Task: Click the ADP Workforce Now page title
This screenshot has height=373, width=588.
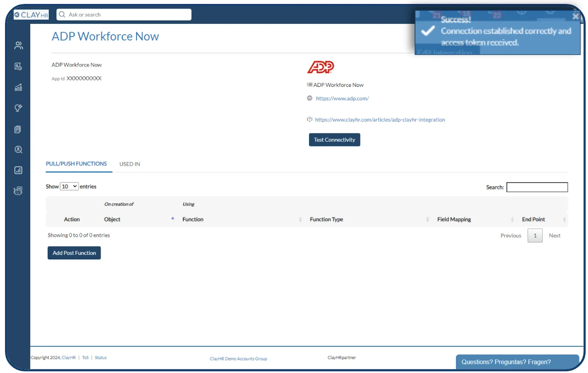Action: [x=105, y=36]
